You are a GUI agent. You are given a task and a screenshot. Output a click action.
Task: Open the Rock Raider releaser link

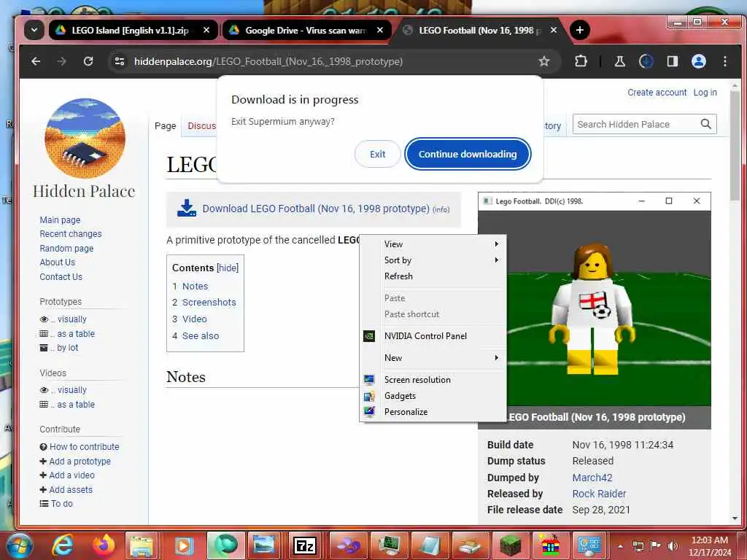[x=600, y=494]
